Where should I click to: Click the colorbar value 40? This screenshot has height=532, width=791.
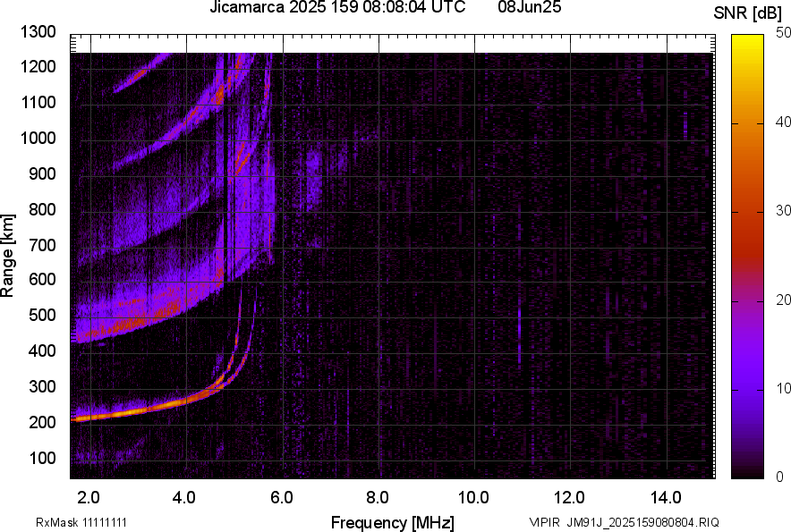click(782, 122)
